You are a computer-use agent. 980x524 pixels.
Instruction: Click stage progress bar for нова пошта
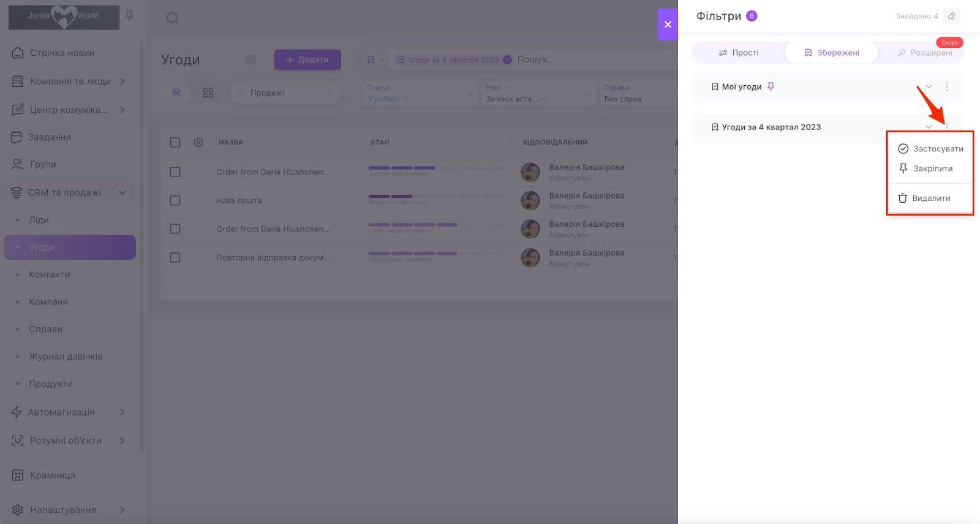[x=435, y=196]
